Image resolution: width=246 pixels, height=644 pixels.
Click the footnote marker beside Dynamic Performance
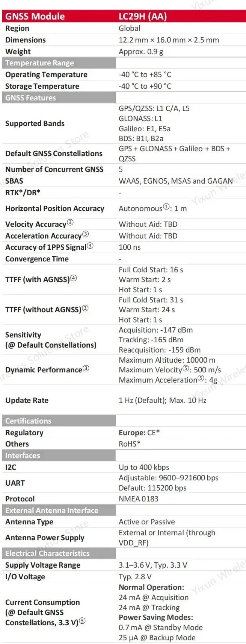click(86, 368)
